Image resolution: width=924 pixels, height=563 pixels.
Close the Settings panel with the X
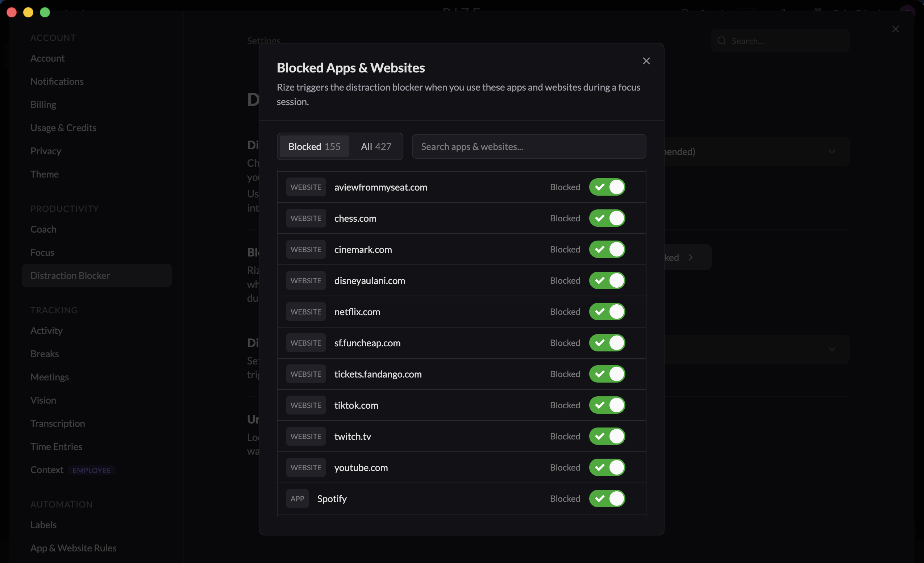click(895, 29)
